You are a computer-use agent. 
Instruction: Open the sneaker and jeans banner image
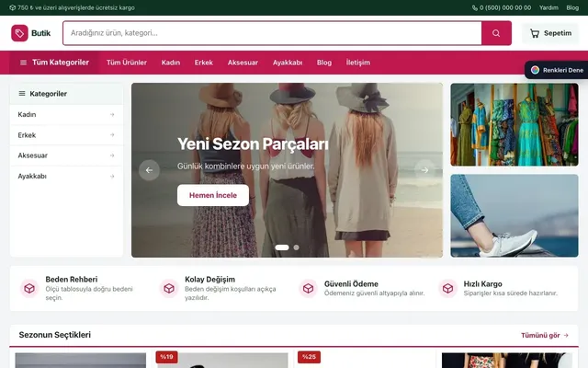click(x=514, y=215)
